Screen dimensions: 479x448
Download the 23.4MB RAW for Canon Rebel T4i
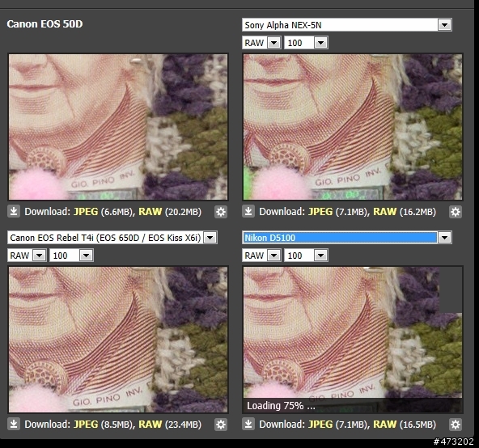(x=150, y=425)
